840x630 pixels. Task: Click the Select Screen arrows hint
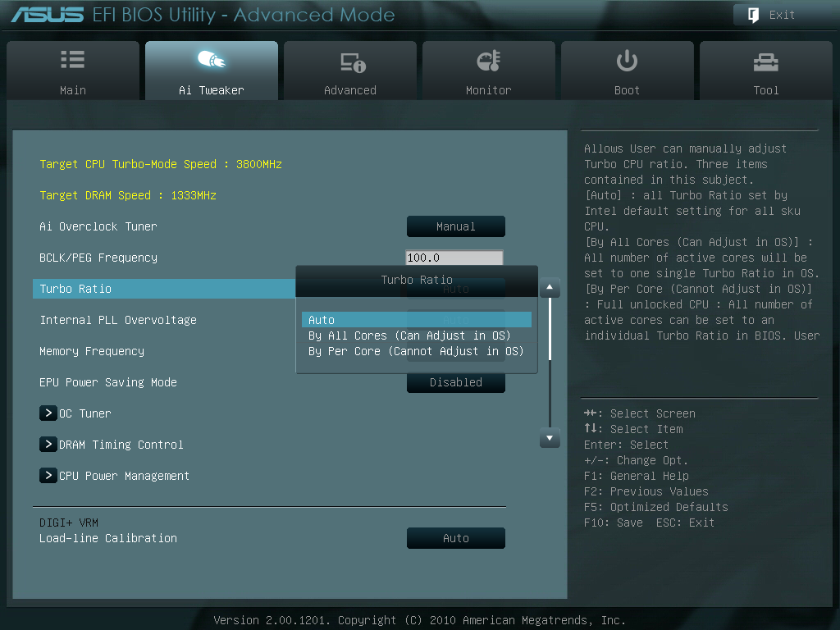tap(640, 413)
